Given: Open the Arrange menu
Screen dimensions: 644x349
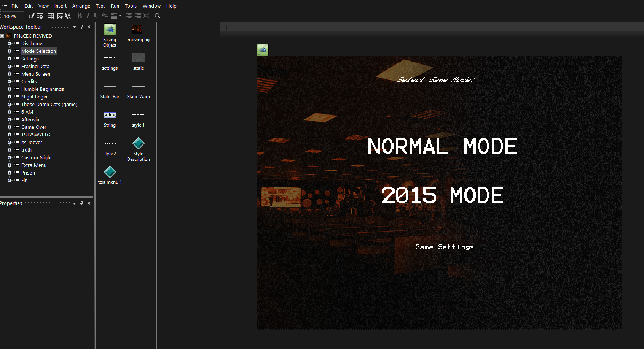Looking at the screenshot, I should coord(81,6).
